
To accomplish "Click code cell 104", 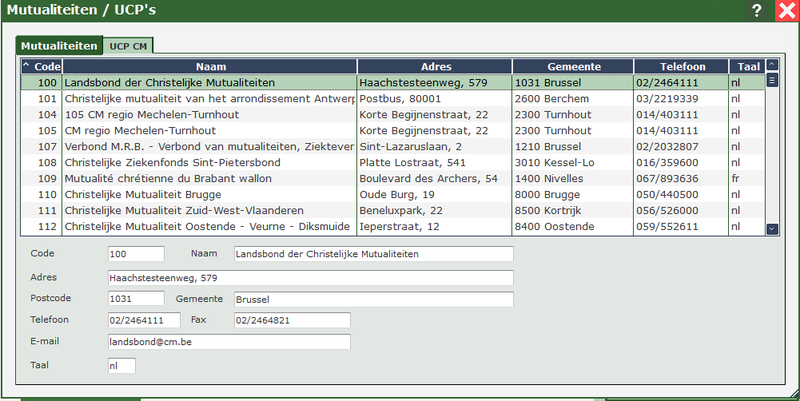I will [x=42, y=115].
